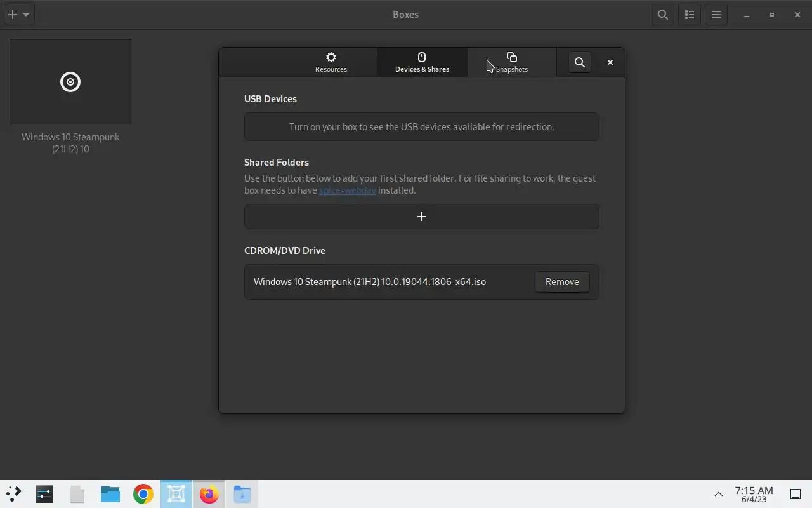Click the CDROM/DVD Drive heading
The image size is (812, 508).
tap(285, 250)
